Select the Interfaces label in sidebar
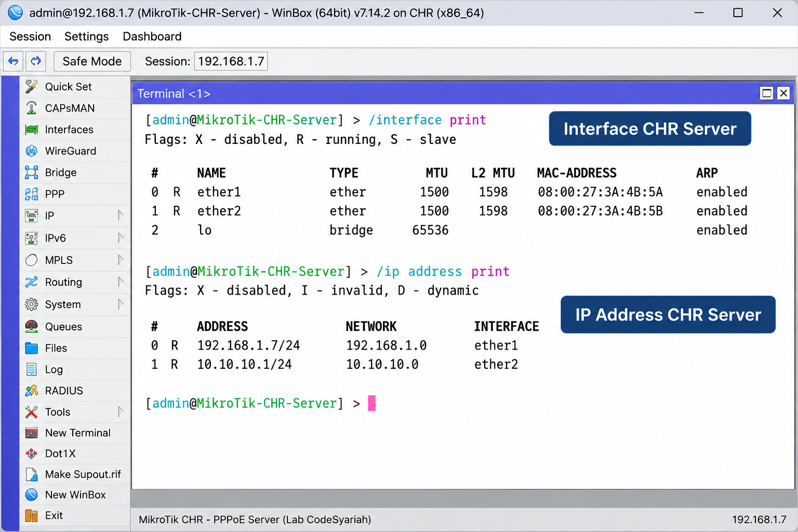The height and width of the screenshot is (532, 798). pos(69,129)
